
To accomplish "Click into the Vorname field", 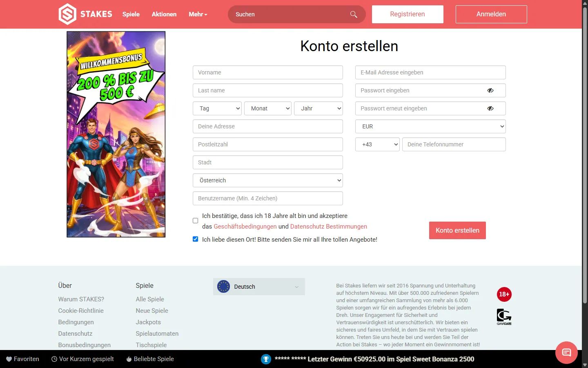I will point(268,72).
